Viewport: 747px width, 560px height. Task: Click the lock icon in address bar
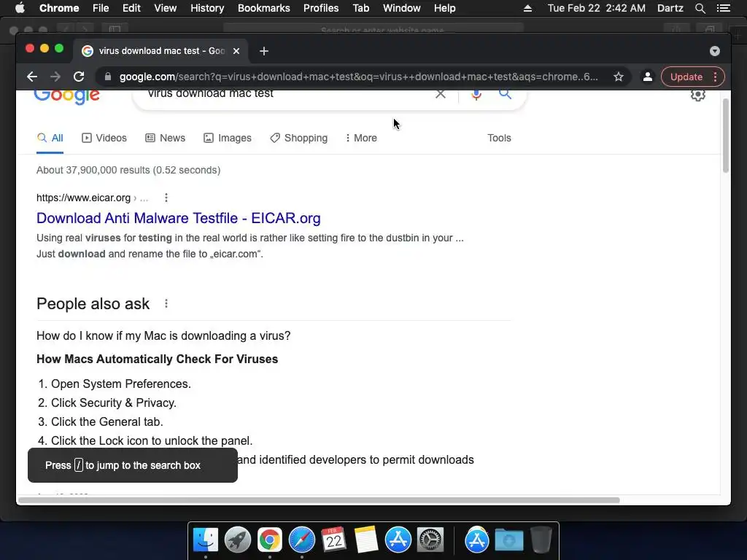pos(108,77)
